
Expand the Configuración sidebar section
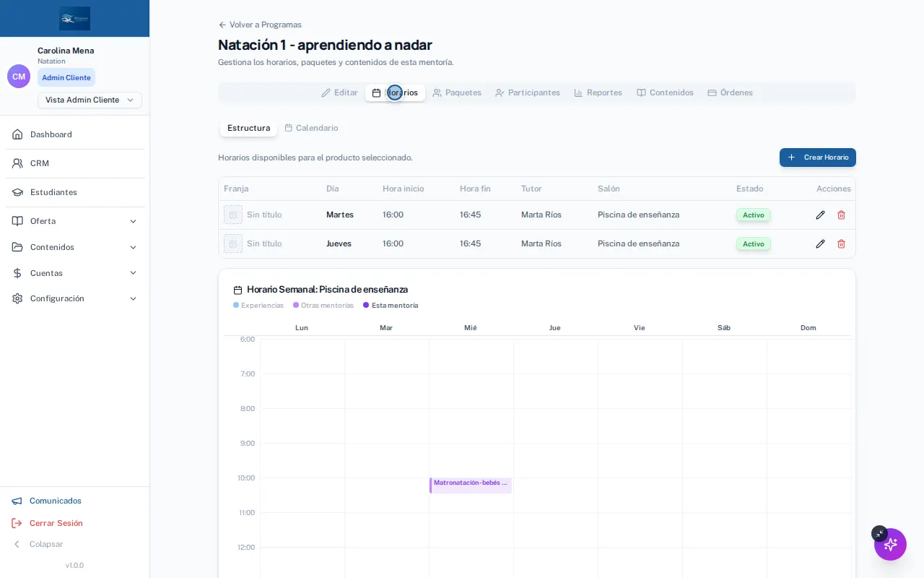click(75, 298)
